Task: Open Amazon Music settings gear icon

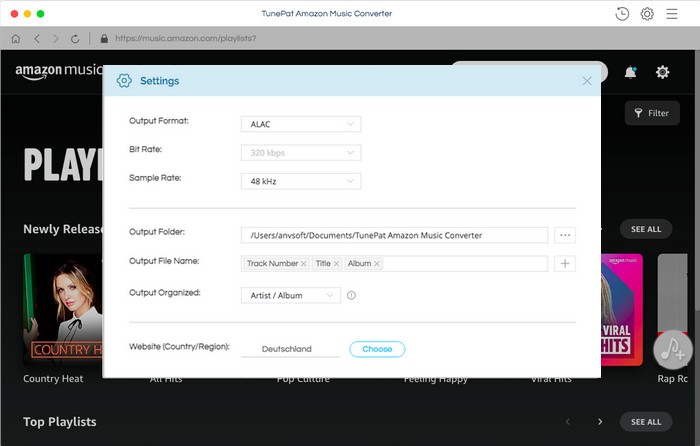Action: click(x=662, y=72)
